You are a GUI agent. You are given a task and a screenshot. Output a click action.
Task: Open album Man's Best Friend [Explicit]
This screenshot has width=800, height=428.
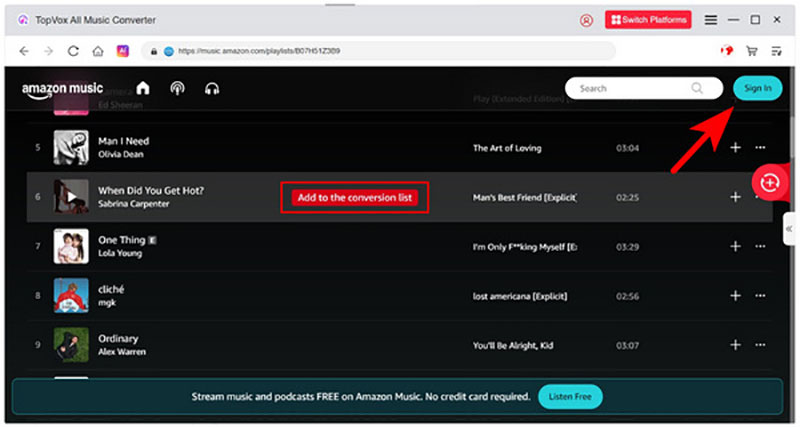[x=525, y=197]
